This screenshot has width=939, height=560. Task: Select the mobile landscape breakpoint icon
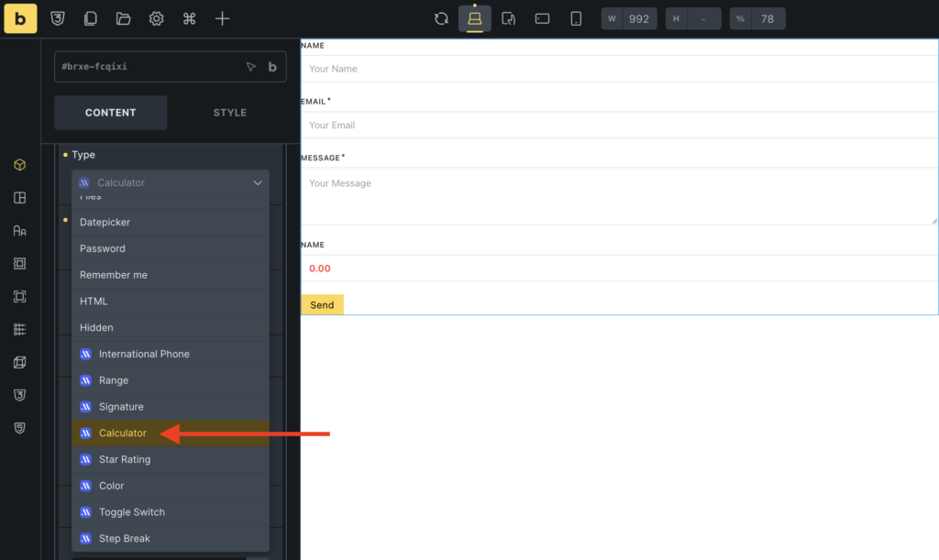coord(543,18)
